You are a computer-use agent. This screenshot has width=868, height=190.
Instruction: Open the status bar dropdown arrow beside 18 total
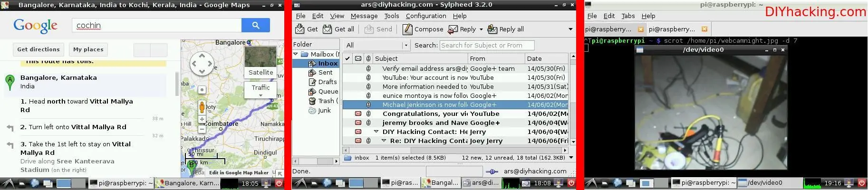(571, 158)
